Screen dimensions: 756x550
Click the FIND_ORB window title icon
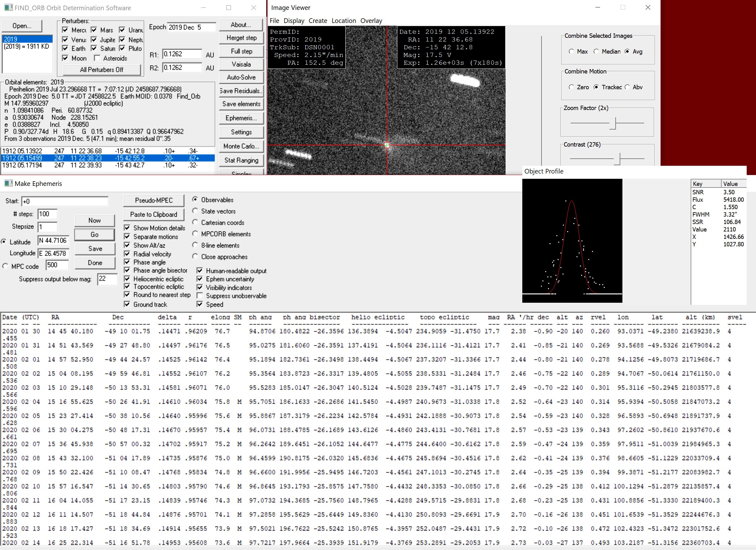pos(8,8)
